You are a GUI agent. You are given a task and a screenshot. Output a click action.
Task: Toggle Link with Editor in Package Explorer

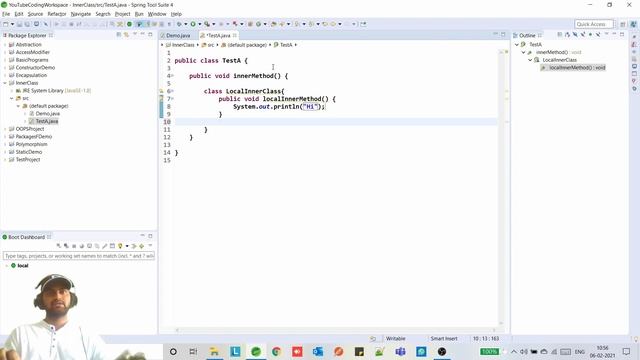click(127, 35)
